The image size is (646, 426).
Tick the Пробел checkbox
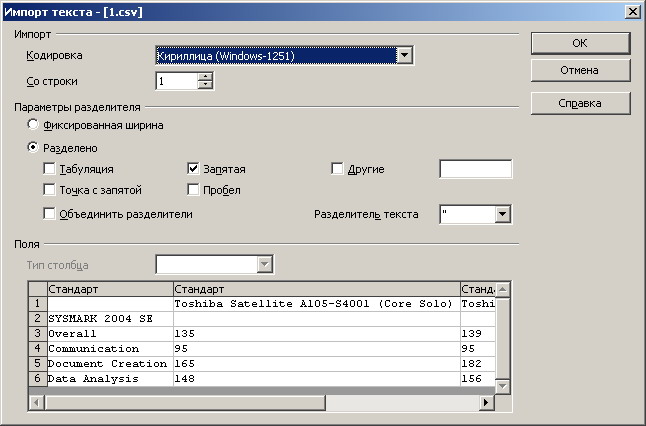(194, 190)
